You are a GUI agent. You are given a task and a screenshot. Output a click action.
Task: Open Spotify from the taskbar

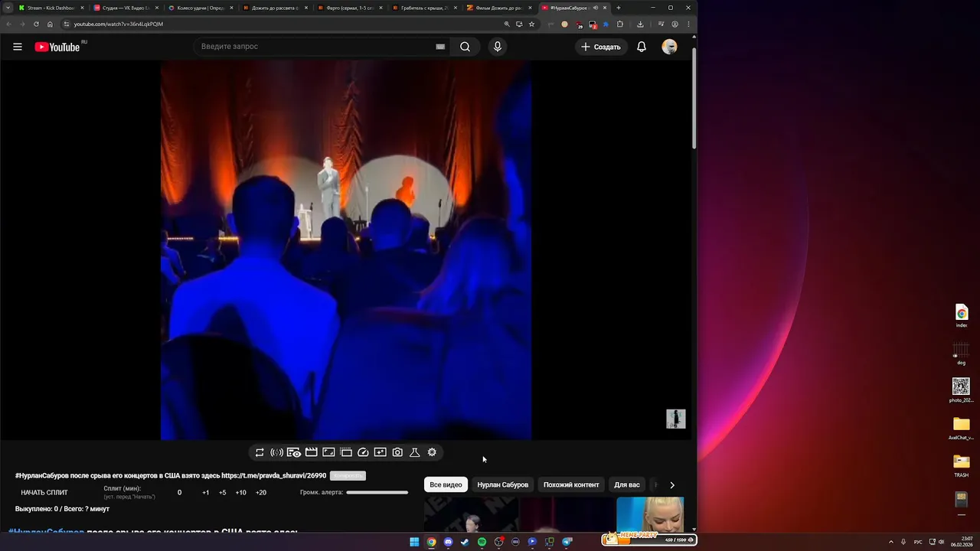coord(482,542)
